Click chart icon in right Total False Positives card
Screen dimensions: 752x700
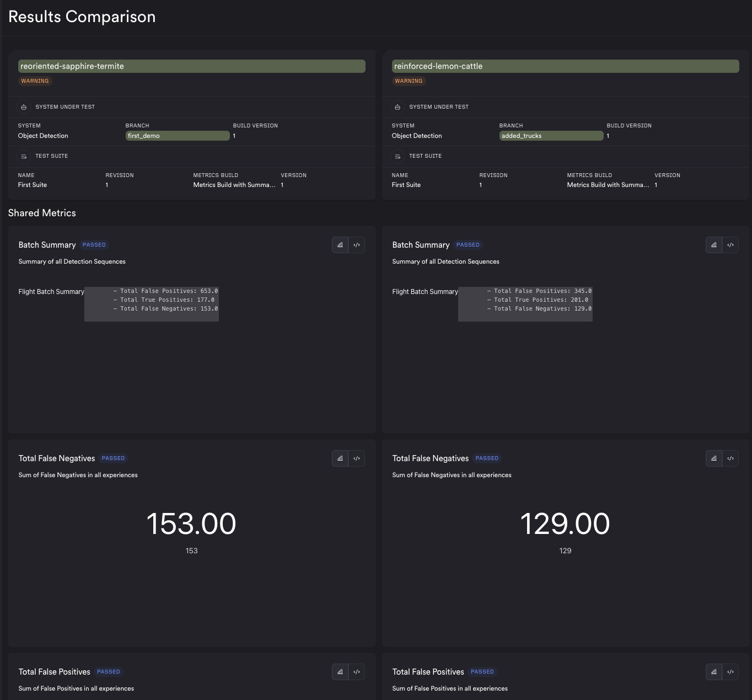[x=714, y=672]
